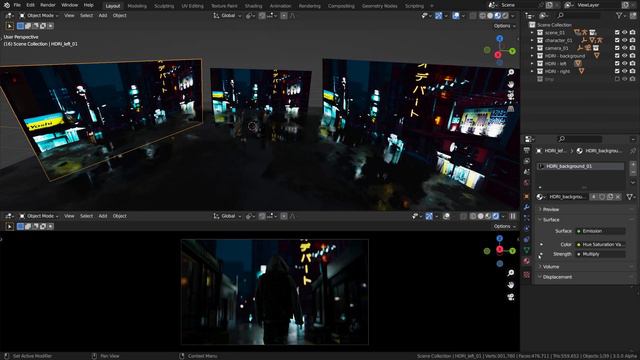Uncheck character_01 collection checkbox
The image size is (640, 360).
pyautogui.click(x=617, y=40)
